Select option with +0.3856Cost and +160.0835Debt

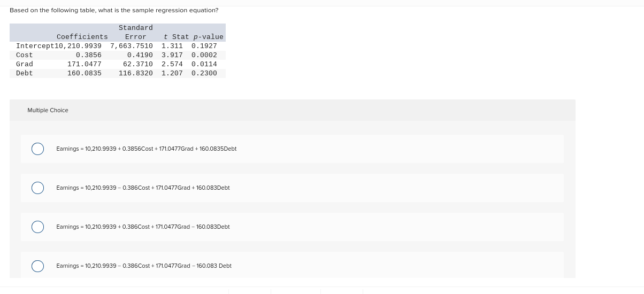point(37,149)
